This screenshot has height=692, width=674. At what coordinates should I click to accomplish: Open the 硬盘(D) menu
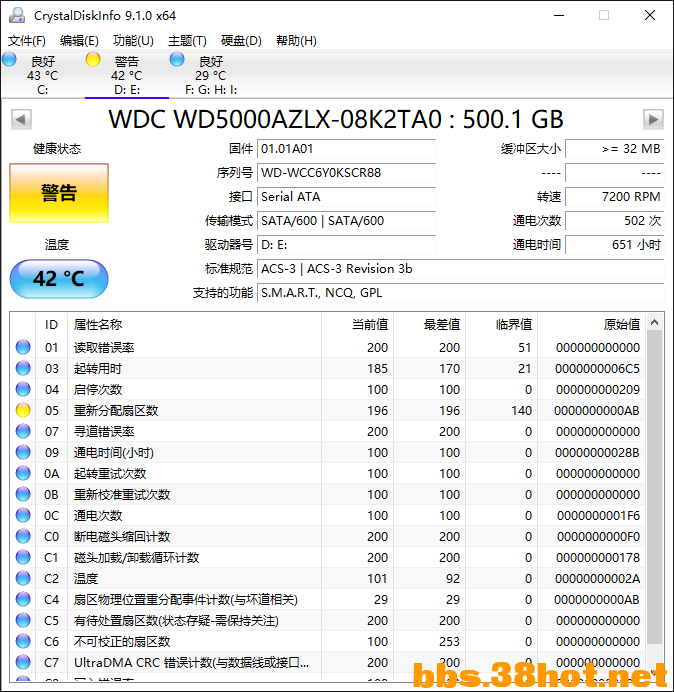click(x=241, y=41)
